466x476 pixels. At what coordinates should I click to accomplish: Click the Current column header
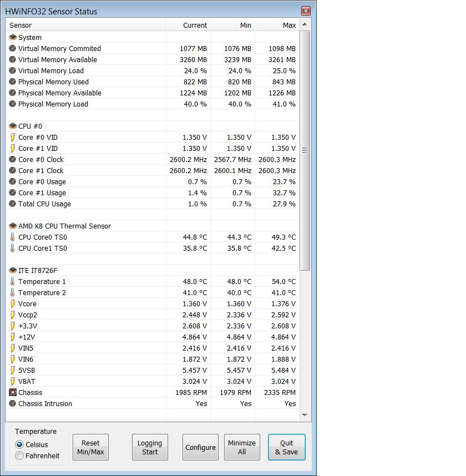(x=188, y=25)
